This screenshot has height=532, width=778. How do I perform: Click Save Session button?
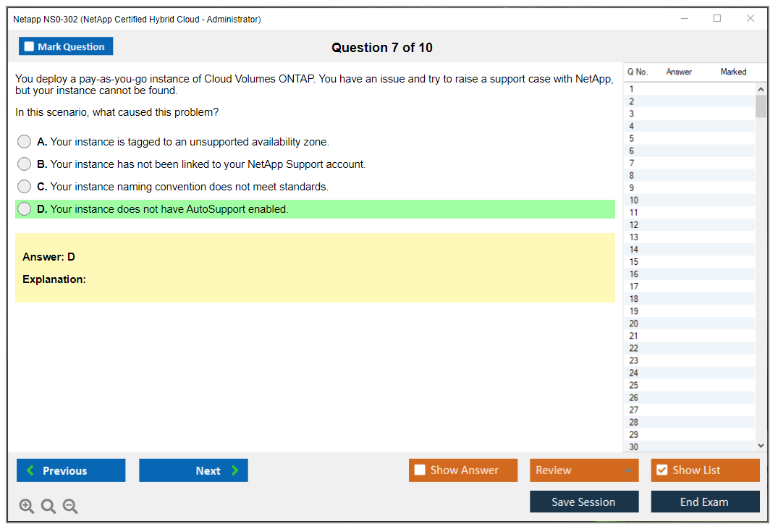click(x=584, y=502)
